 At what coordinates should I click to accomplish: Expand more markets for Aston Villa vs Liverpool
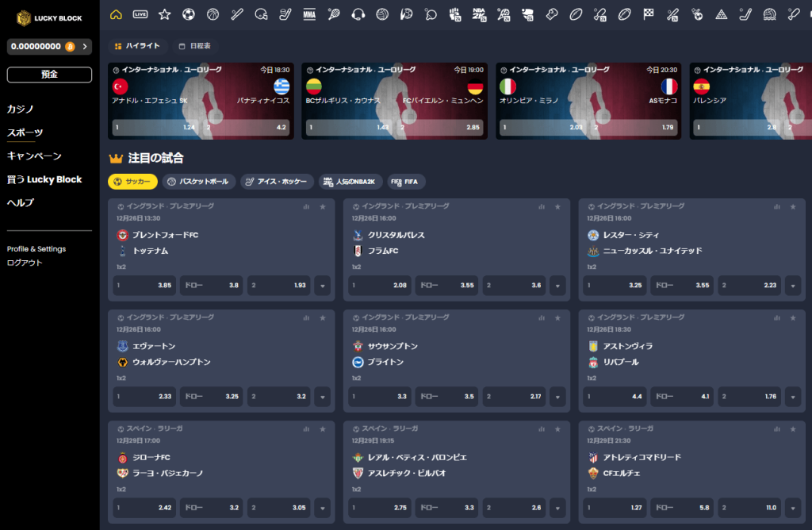793,397
